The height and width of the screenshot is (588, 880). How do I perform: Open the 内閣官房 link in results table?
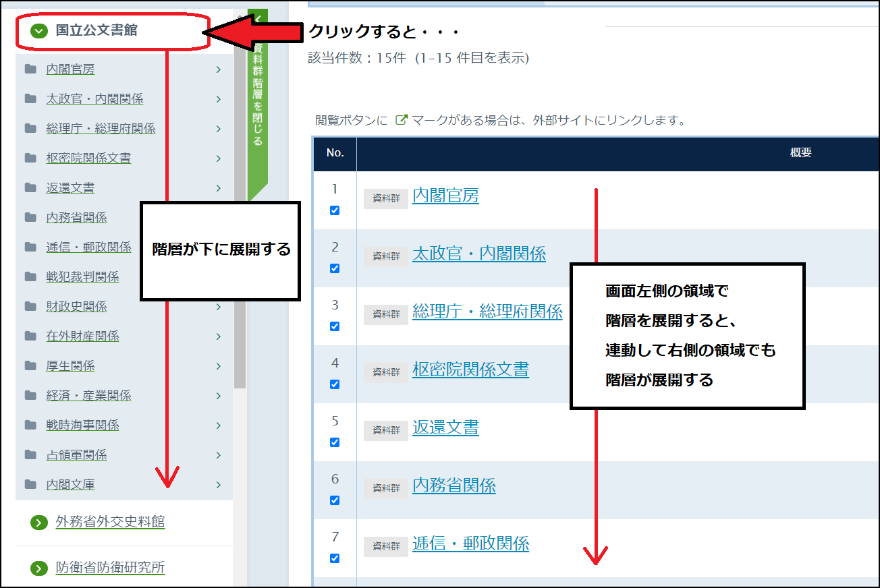point(445,196)
